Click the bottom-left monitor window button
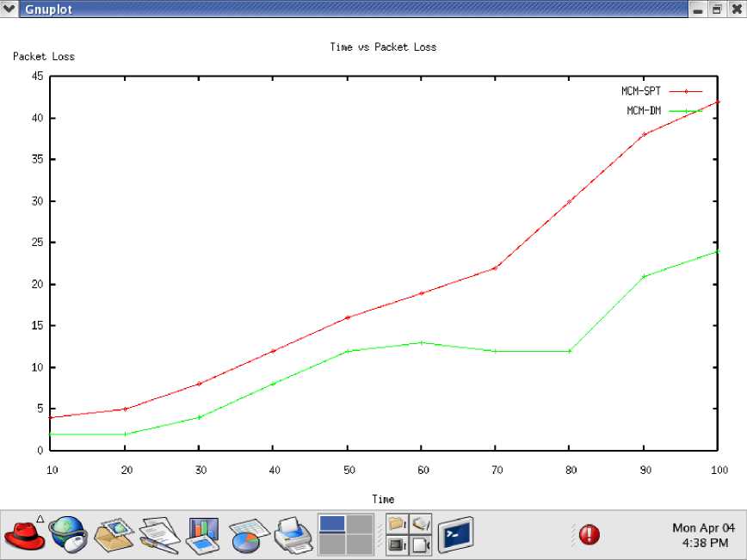The width and height of the screenshot is (747, 560). pyautogui.click(x=398, y=545)
